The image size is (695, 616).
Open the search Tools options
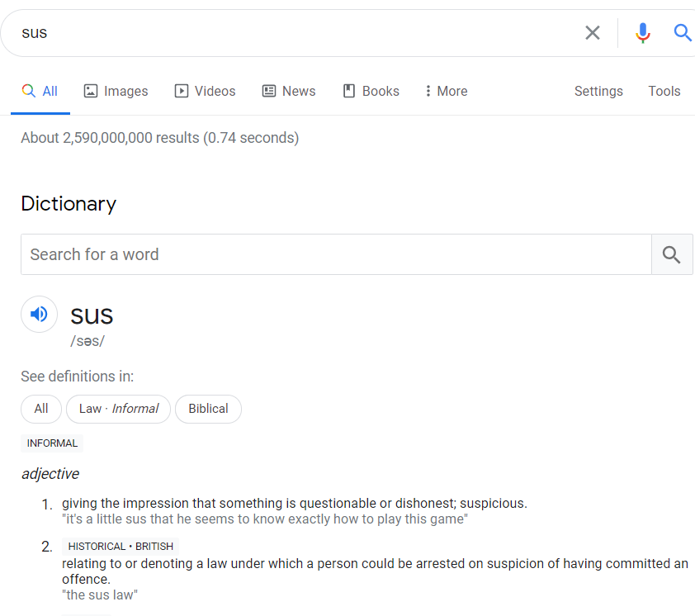[664, 92]
